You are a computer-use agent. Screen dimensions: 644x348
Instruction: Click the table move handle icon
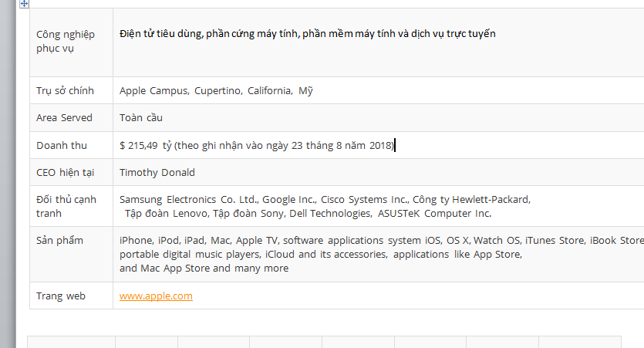pos(25,5)
